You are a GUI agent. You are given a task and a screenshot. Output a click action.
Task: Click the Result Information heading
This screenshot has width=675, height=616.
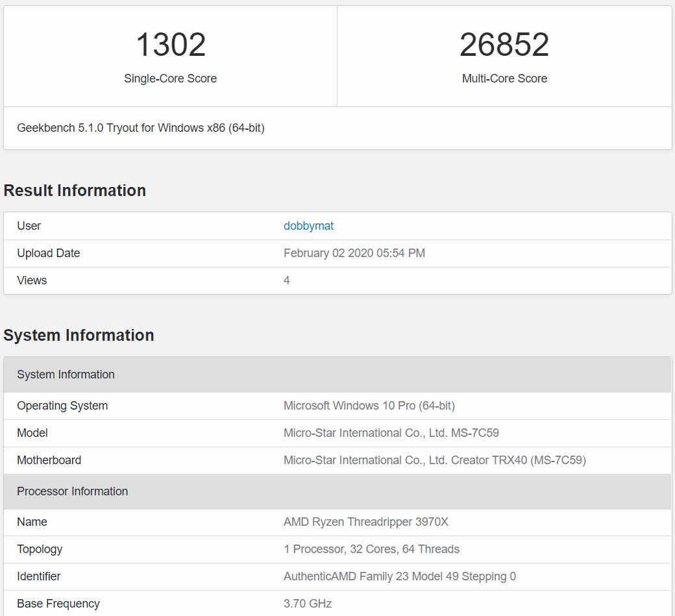click(75, 190)
